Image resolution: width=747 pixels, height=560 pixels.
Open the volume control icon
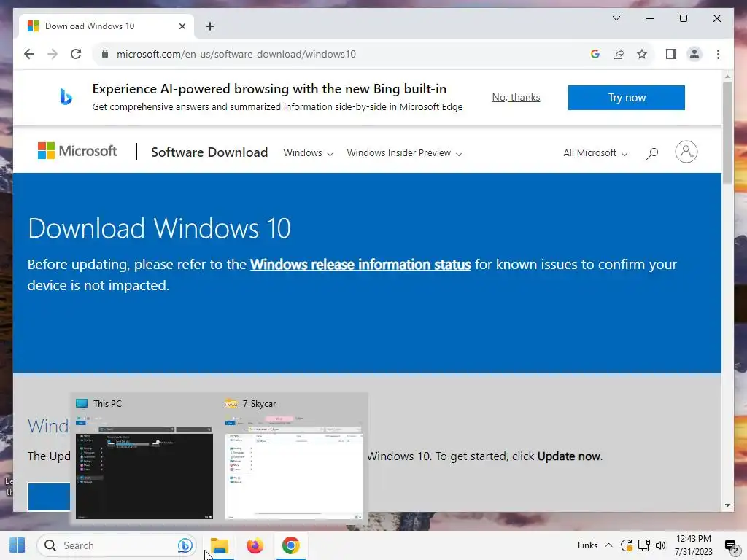660,545
